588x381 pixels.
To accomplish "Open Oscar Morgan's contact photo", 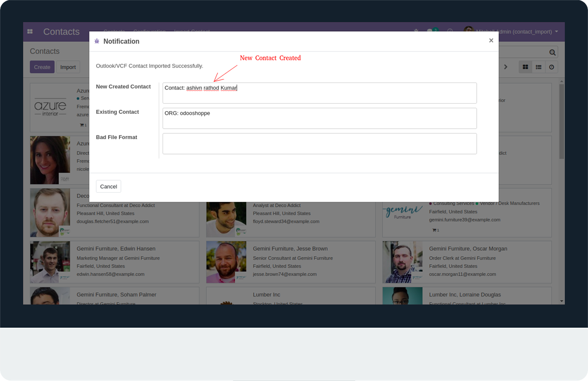I will (402, 262).
